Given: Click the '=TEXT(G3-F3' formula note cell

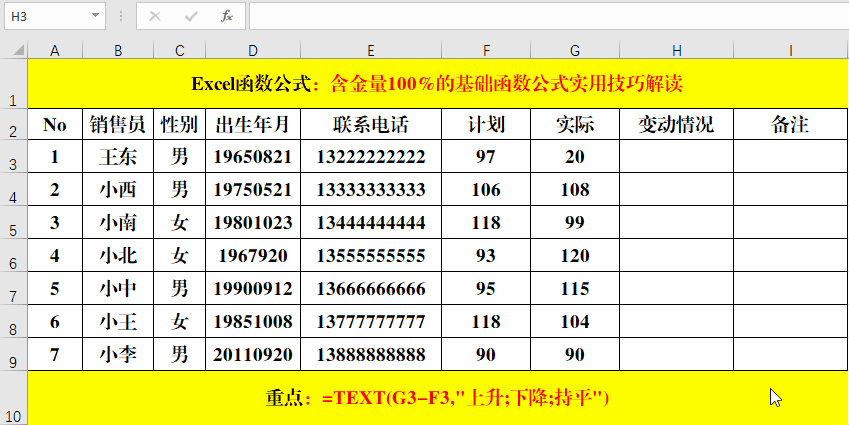Looking at the screenshot, I should 438,398.
